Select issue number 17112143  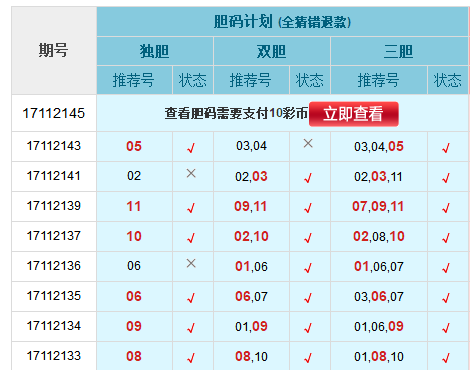coord(54,146)
